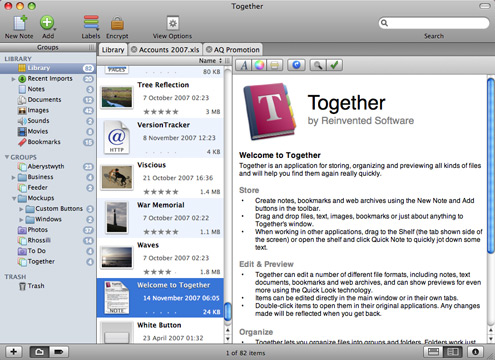Screen dimensions: 495x360
Task: Open the Trash in sidebar
Action: pos(48,286)
